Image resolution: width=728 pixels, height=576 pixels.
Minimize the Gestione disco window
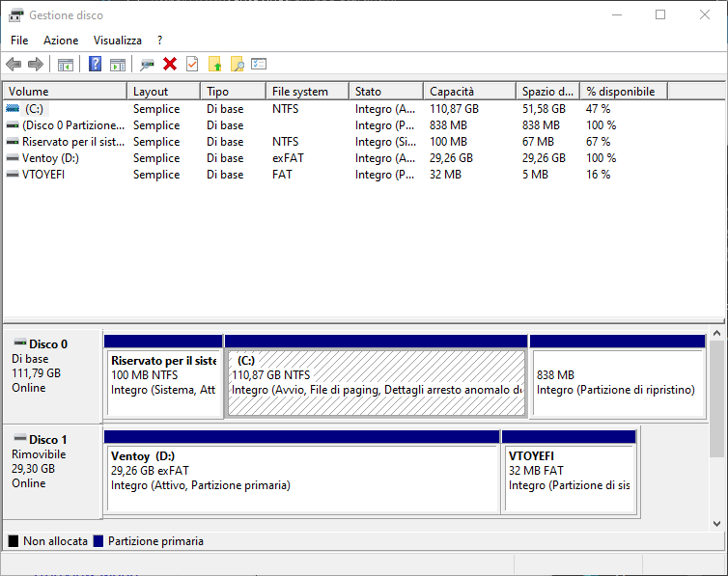click(617, 14)
